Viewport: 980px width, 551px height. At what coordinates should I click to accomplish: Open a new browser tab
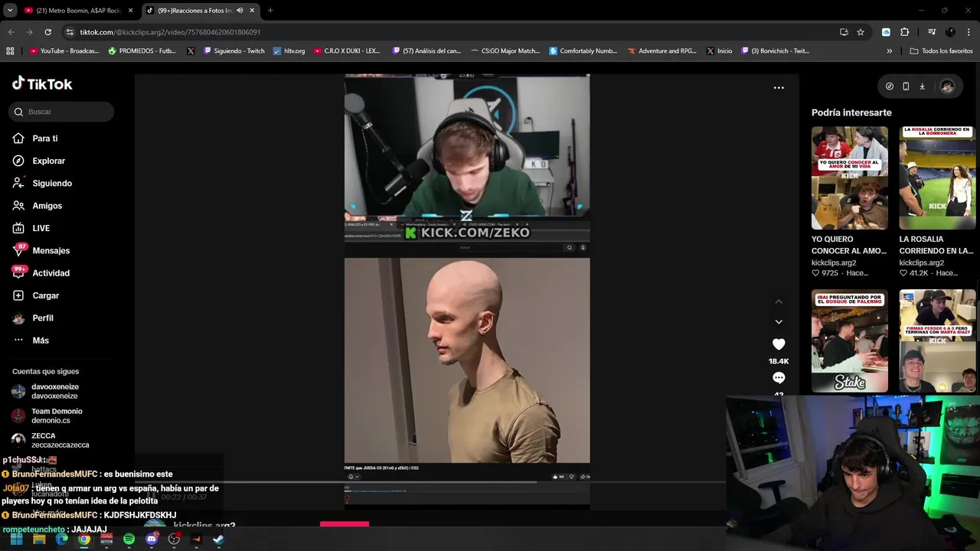(x=270, y=11)
